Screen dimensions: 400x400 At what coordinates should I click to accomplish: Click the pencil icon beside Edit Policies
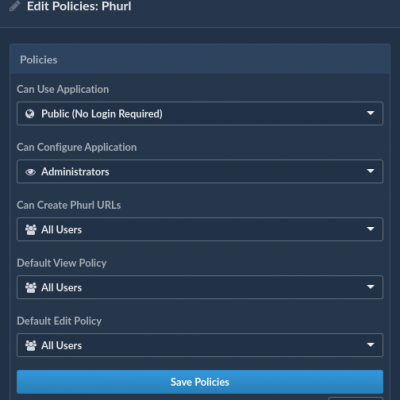coord(15,6)
